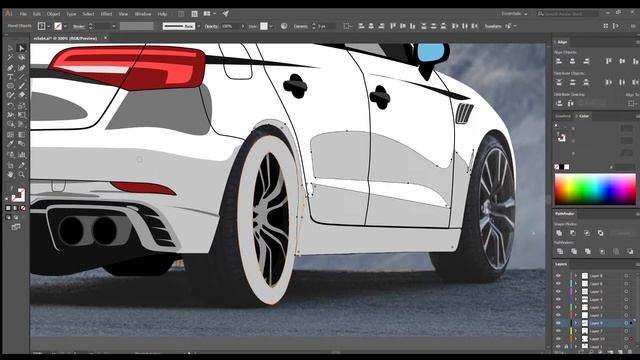The image size is (640, 360).
Task: Select the Magic Wand tool
Action: pyautogui.click(x=11, y=58)
